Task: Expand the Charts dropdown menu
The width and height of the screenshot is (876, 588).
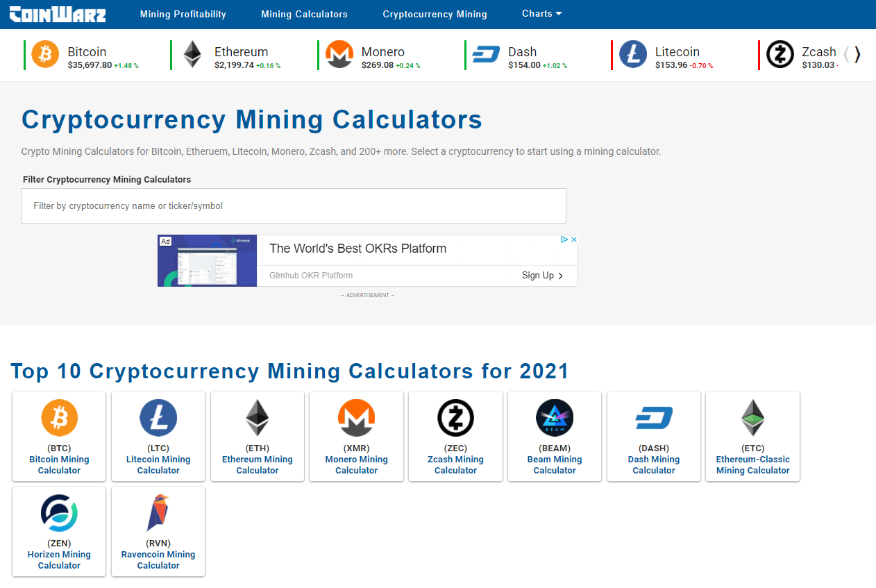Action: [x=542, y=13]
